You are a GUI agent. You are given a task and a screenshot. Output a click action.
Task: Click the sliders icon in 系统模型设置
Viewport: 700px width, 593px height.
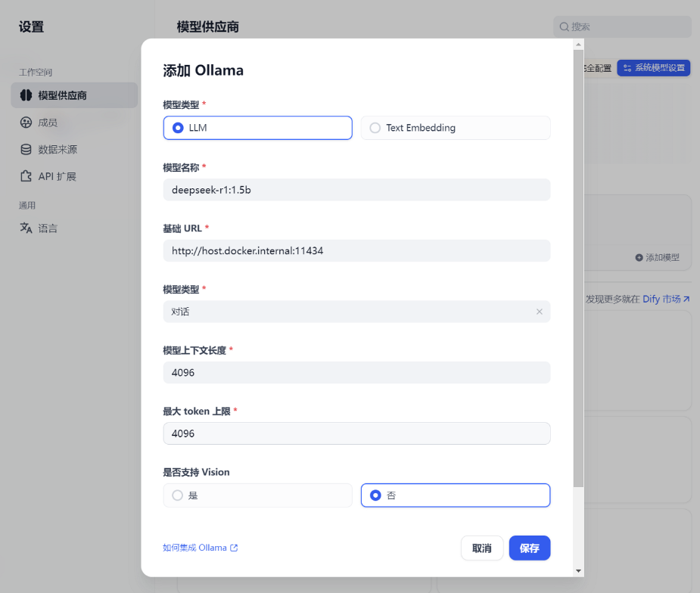click(627, 68)
